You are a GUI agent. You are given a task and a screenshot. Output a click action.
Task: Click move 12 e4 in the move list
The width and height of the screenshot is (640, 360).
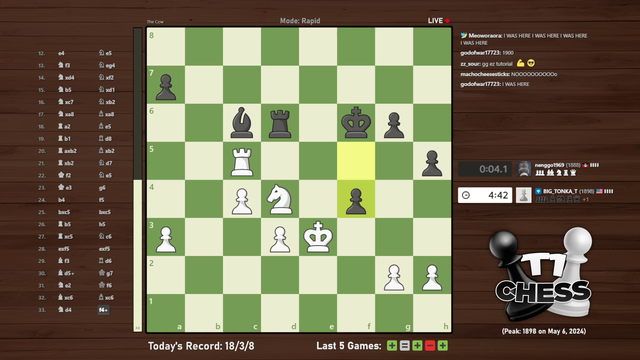pos(61,53)
